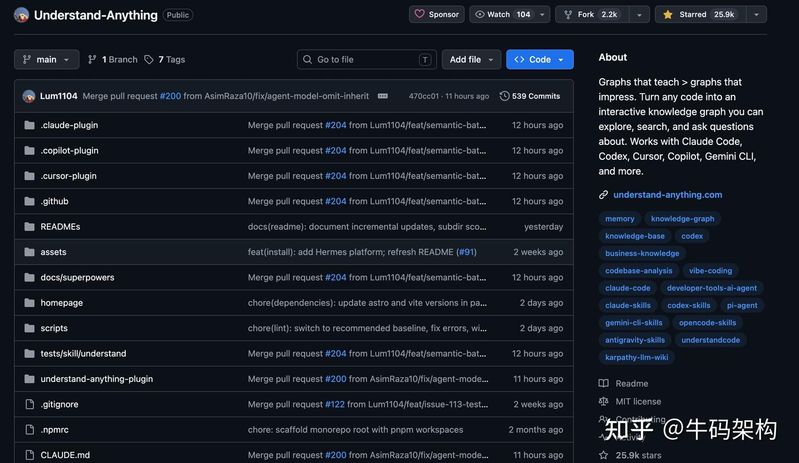View the 1 Branch link
Image resolution: width=799 pixels, height=463 pixels.
113,60
